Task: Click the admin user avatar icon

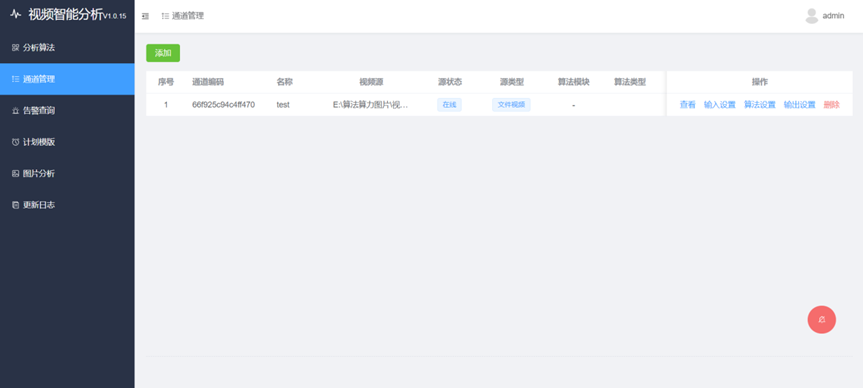Action: pyautogui.click(x=811, y=16)
